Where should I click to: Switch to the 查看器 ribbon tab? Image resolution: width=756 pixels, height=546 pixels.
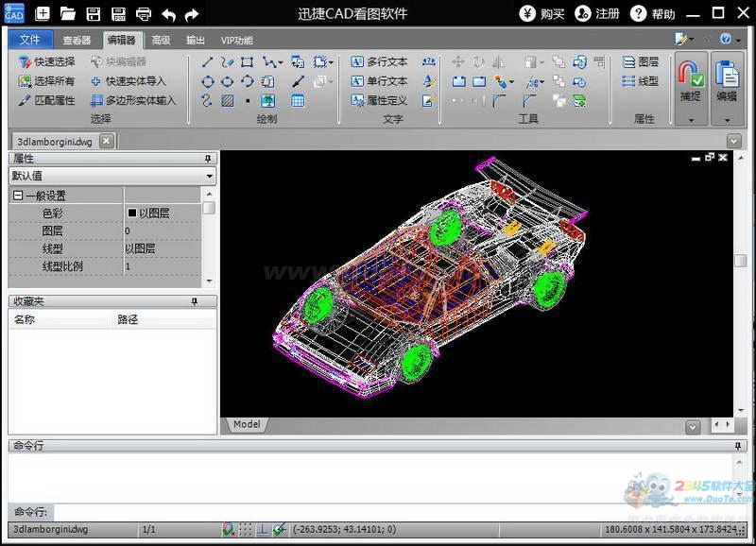tap(77, 41)
